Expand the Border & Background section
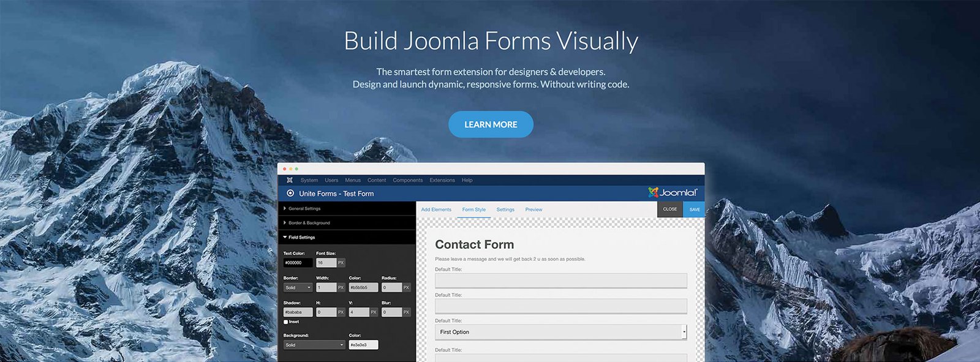 click(x=347, y=223)
